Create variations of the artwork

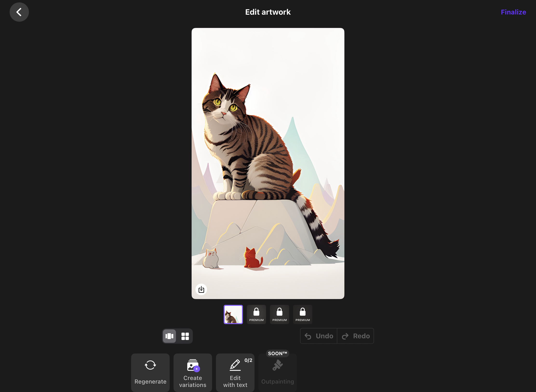click(x=193, y=373)
